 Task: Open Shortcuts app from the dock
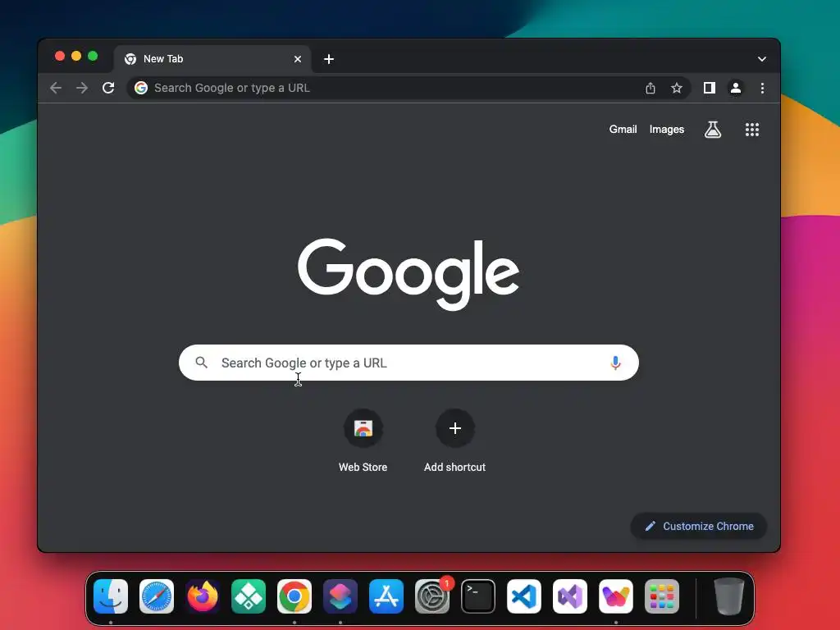[x=340, y=596]
